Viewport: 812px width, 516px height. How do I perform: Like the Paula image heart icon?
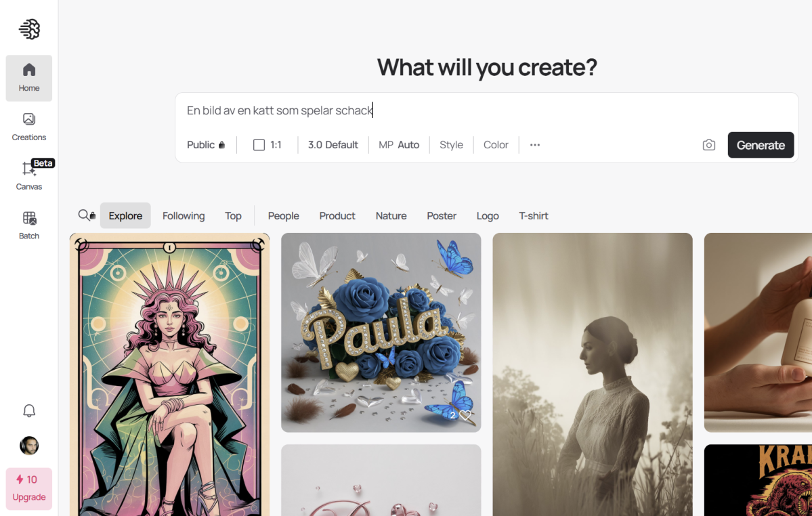pos(465,415)
